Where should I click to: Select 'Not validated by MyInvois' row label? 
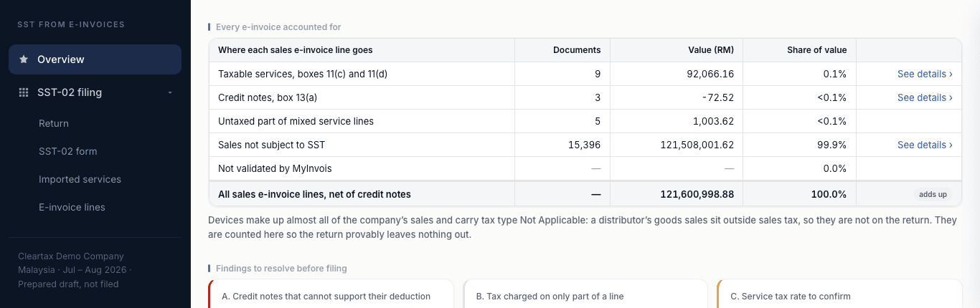[275, 168]
